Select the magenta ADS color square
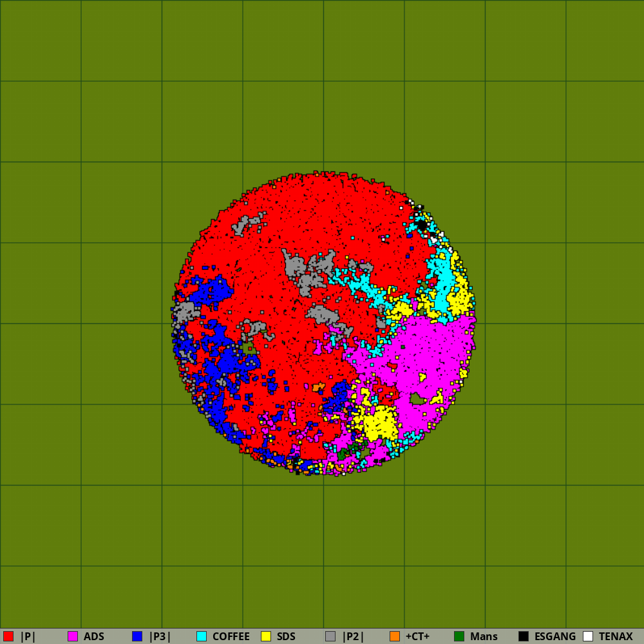The image size is (644, 644). click(x=73, y=636)
